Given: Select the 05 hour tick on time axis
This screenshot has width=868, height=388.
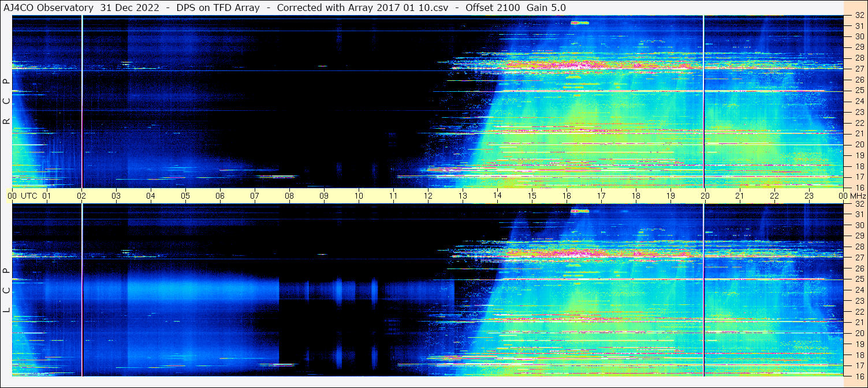Looking at the screenshot, I should pos(185,196).
